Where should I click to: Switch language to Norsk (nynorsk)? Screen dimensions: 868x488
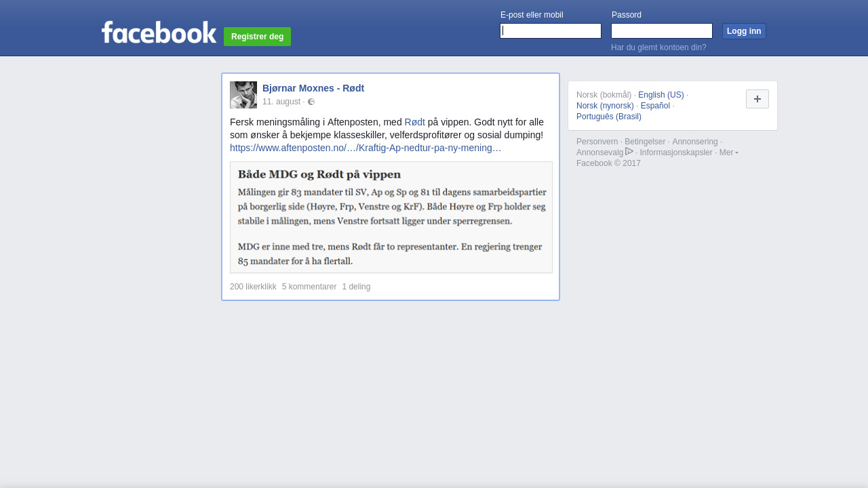pos(605,106)
